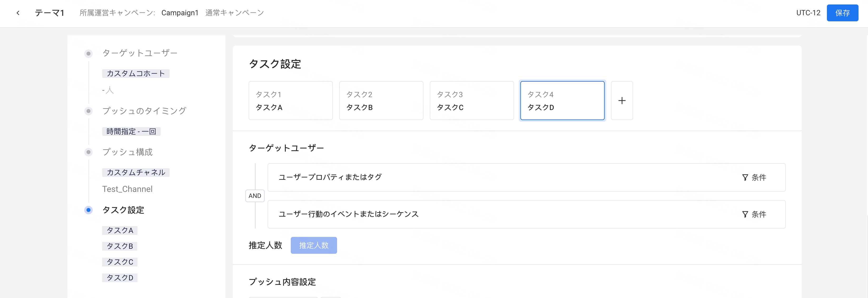Select the タスク4 タスクD task card
Viewport: 868px width, 298px height.
click(x=562, y=100)
